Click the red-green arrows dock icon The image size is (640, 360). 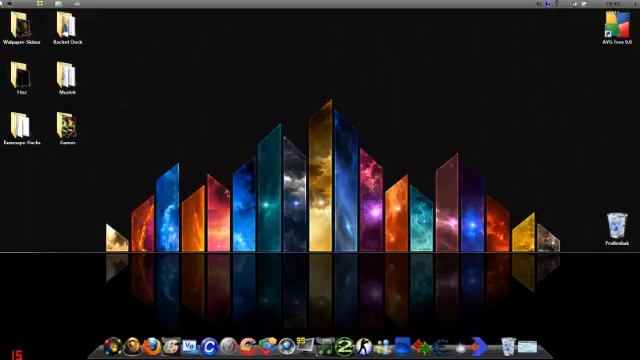click(x=421, y=347)
